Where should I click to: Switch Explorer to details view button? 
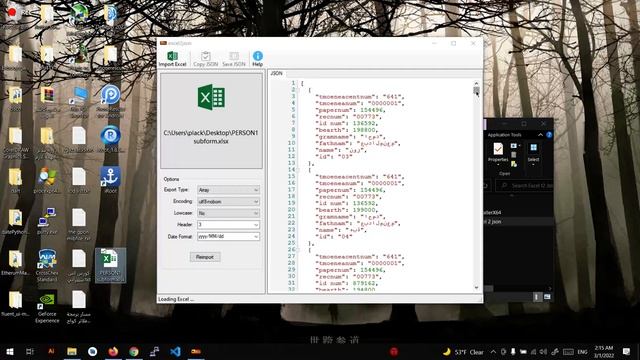coord(536,297)
